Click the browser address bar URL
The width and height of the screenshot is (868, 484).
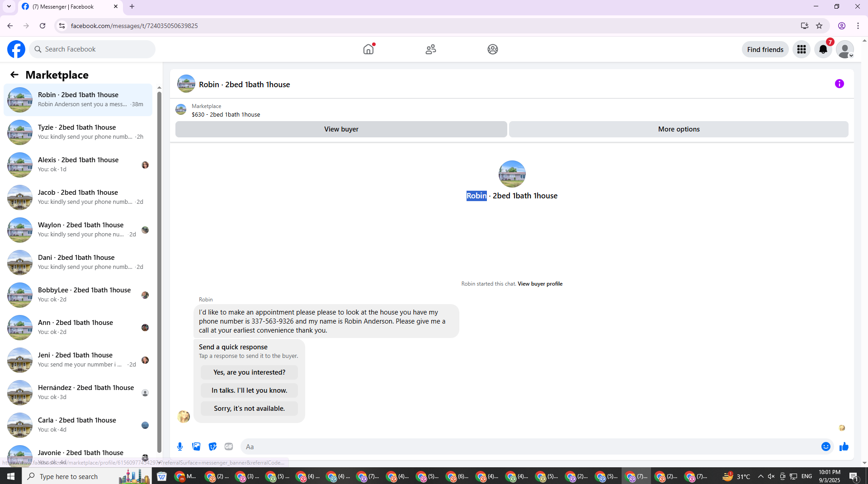(x=134, y=26)
